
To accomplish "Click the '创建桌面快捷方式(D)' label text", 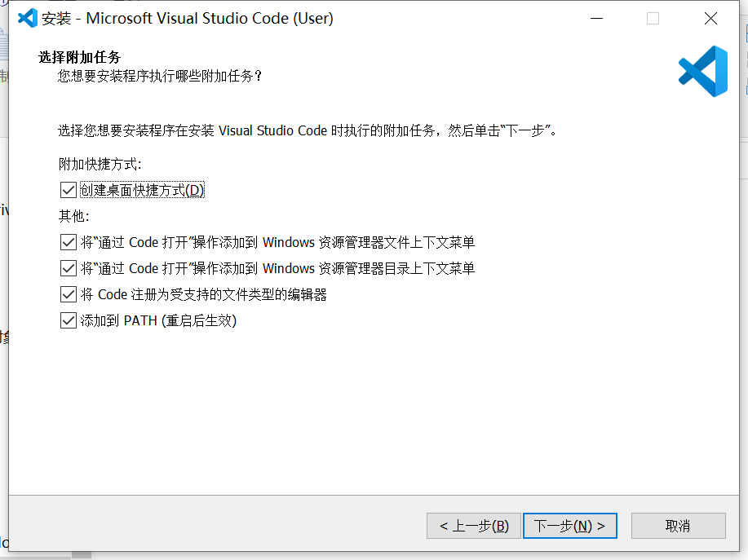I will pos(142,190).
